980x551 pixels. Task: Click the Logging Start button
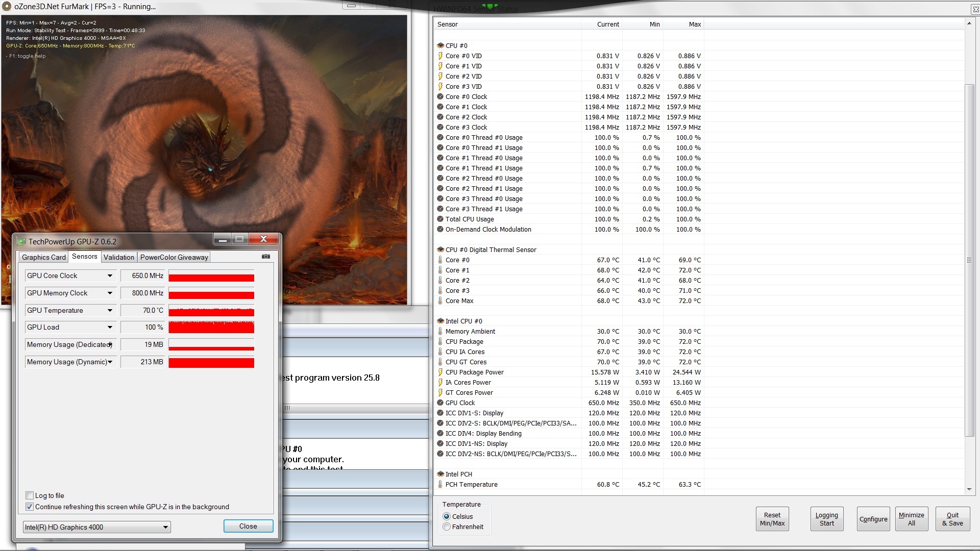827,519
